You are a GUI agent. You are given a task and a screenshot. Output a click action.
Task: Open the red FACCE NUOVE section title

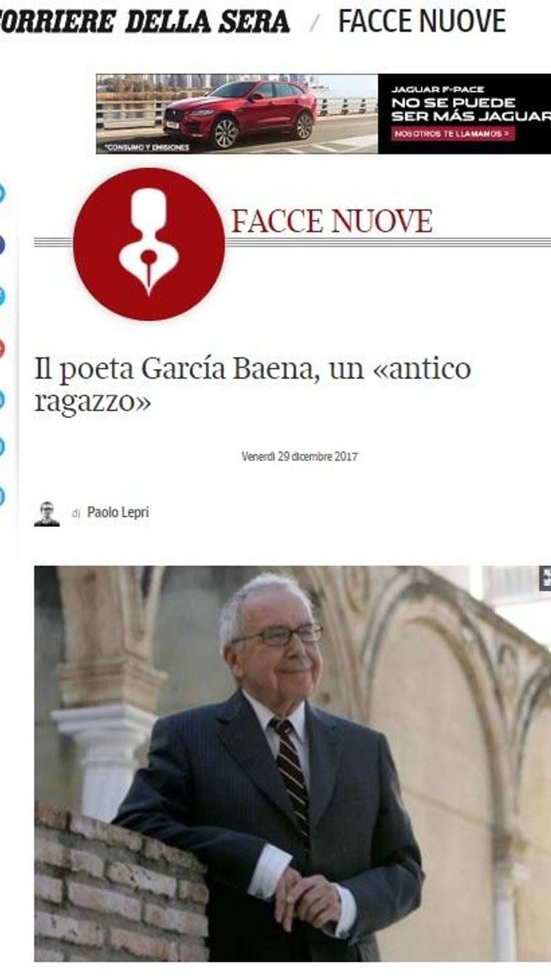[332, 221]
